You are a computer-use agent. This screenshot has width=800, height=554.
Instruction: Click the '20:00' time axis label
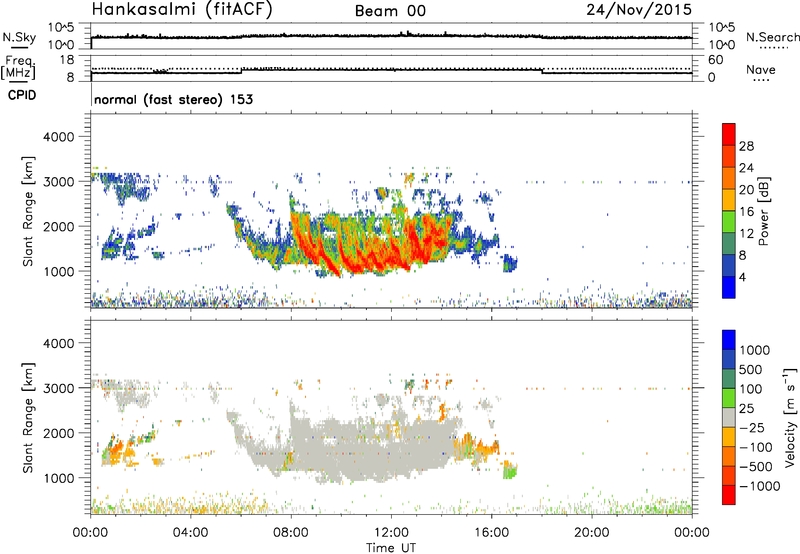point(591,533)
